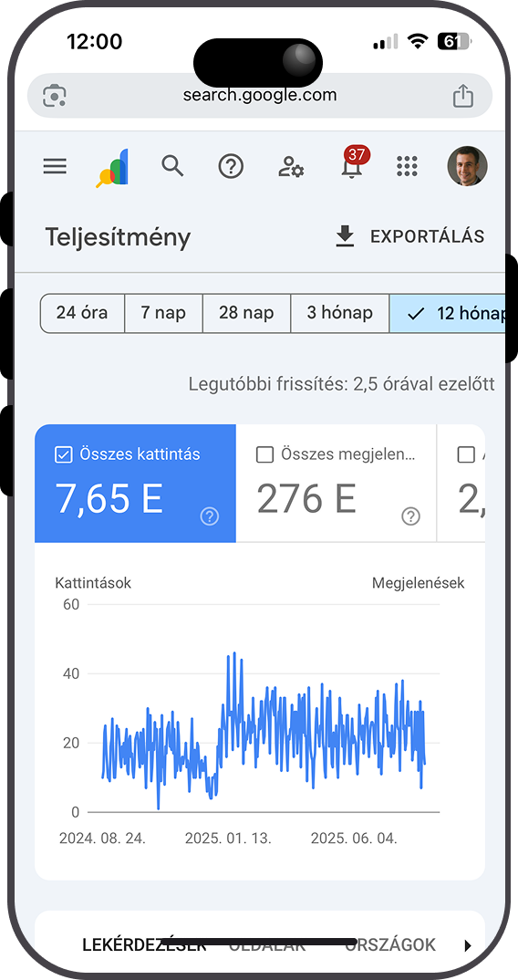Screen dimensions: 518x980
Task: Open the hamburger navigation menu
Action: point(55,166)
